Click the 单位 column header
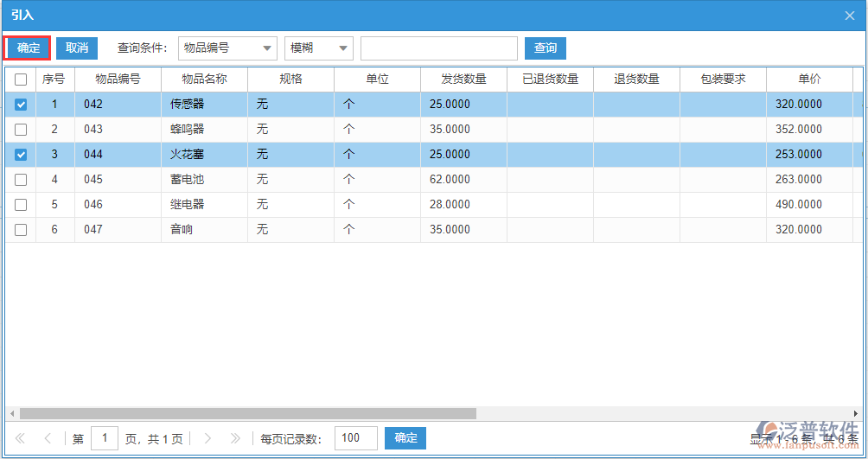The width and height of the screenshot is (868, 459). [377, 80]
